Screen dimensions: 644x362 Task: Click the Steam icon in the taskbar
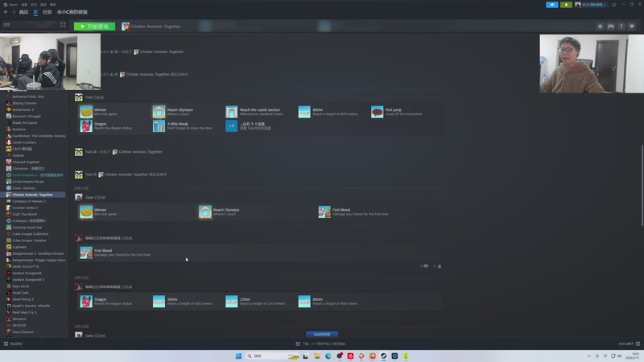tap(384, 356)
